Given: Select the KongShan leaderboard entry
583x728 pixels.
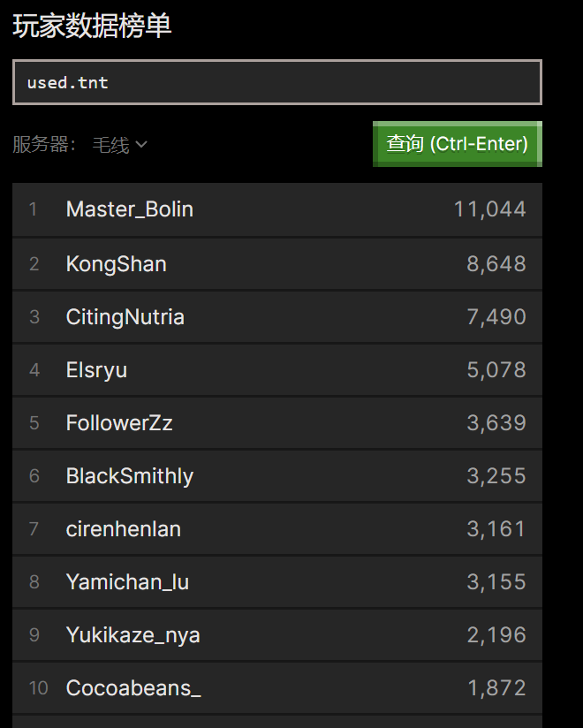Looking at the screenshot, I should click(277, 264).
